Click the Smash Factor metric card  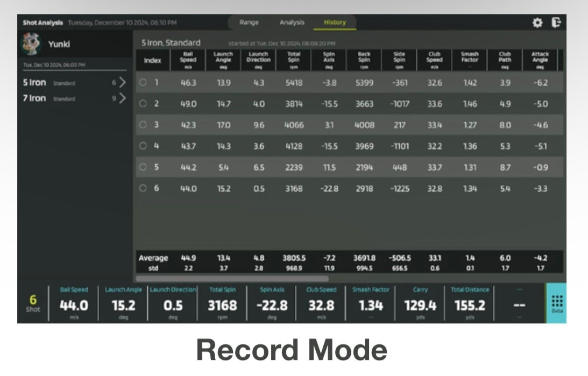coord(371,304)
